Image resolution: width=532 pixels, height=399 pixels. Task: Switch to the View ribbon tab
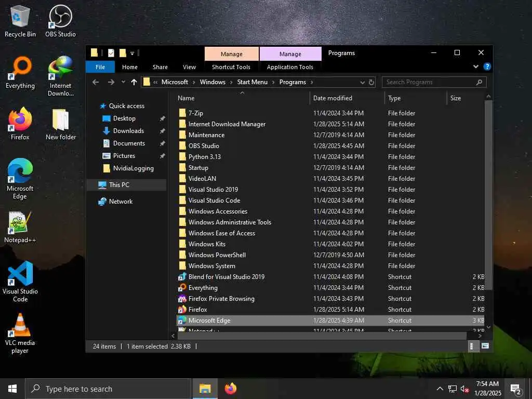(189, 67)
